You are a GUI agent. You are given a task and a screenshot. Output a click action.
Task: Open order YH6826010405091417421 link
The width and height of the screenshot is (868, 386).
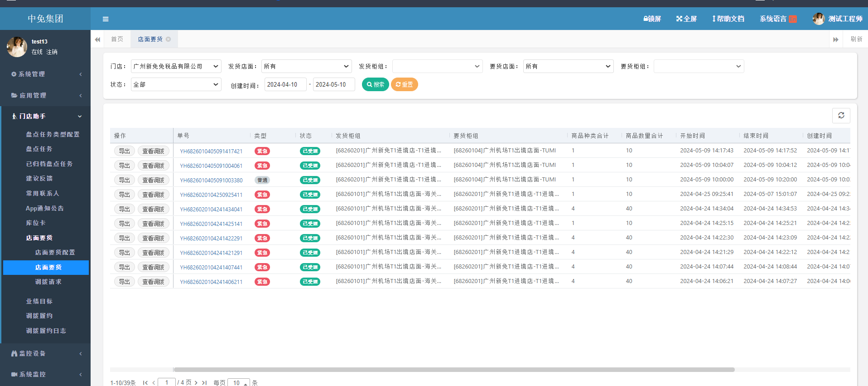pos(211,151)
